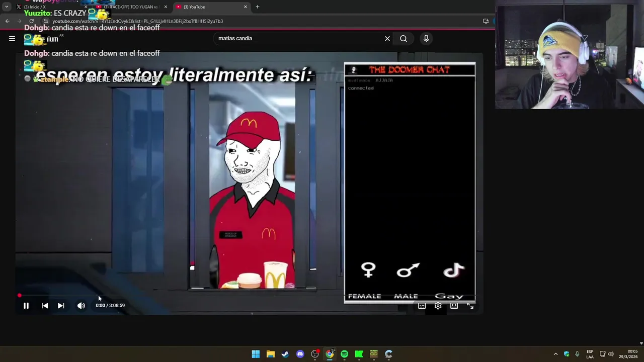644x362 pixels.
Task: Close the FACE-OFF tab
Action: [x=166, y=7]
